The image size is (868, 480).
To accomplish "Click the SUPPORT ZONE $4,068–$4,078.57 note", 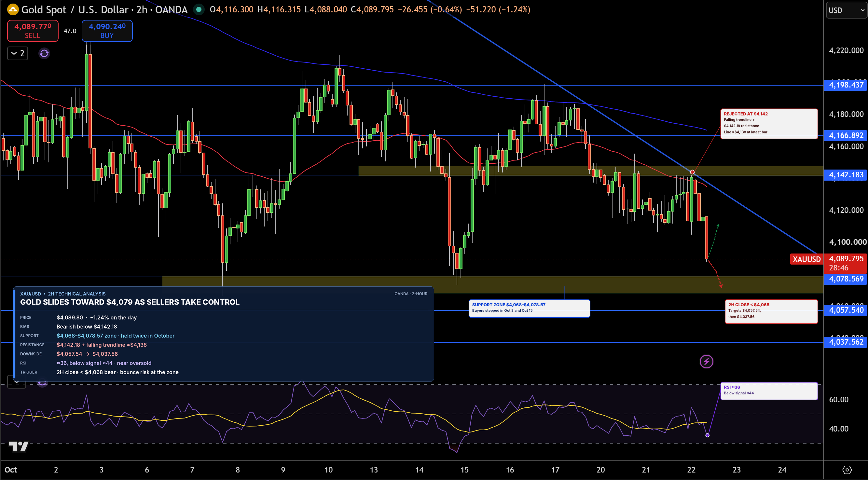I will pyautogui.click(x=529, y=308).
